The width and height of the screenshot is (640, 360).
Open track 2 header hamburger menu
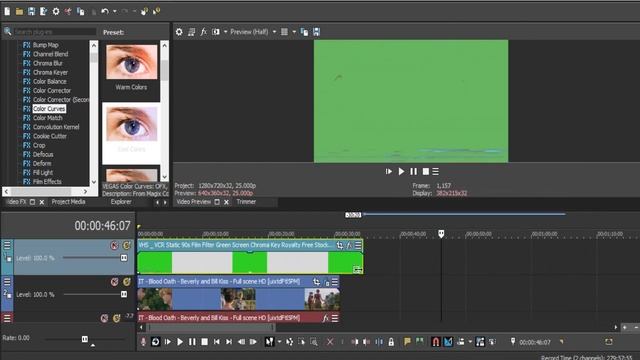coord(7,282)
